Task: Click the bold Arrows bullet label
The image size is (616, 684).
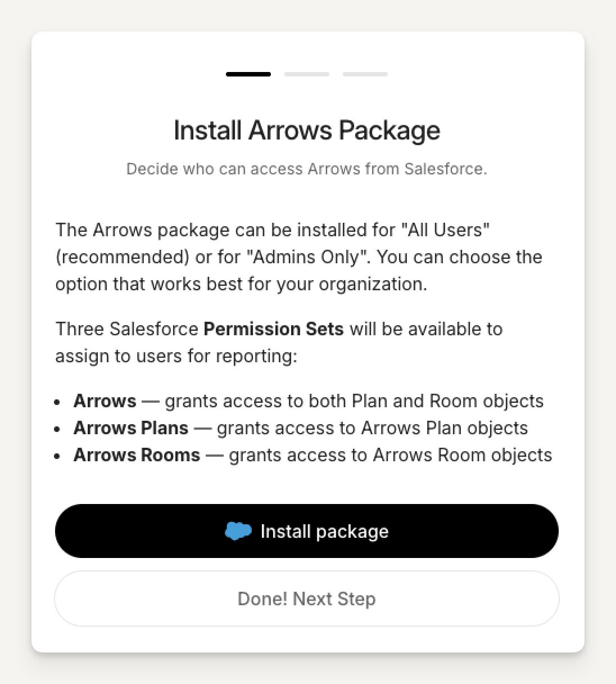Action: point(105,401)
